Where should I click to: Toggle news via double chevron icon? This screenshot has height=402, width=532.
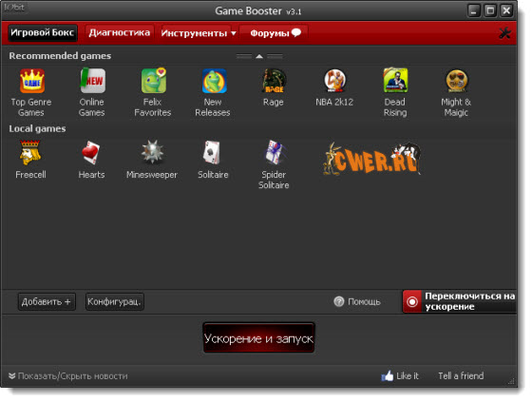tap(11, 375)
